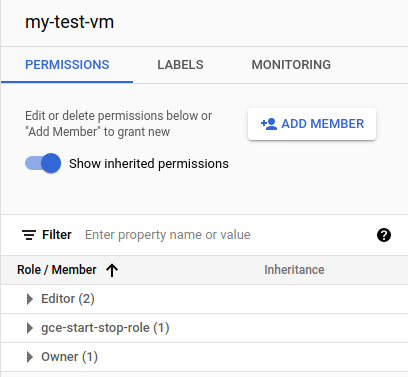The image size is (408, 377).
Task: Sort by Role / Member column header
Action: 57,270
